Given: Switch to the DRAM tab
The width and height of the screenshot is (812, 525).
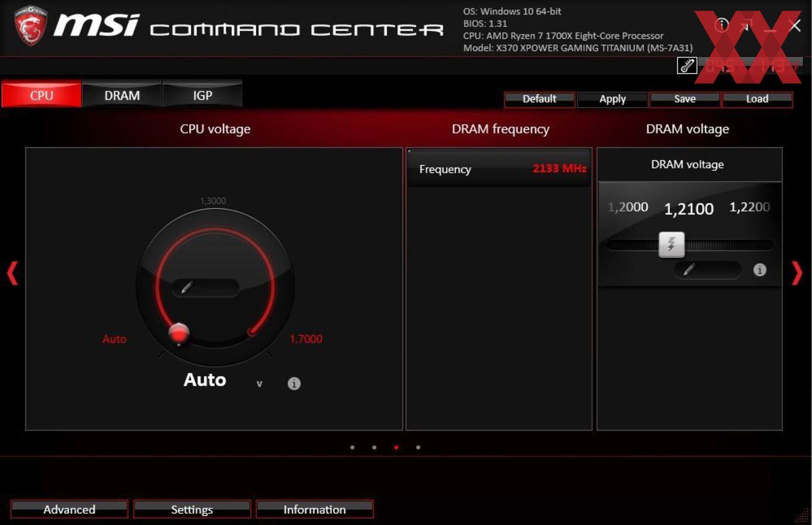Looking at the screenshot, I should click(122, 94).
